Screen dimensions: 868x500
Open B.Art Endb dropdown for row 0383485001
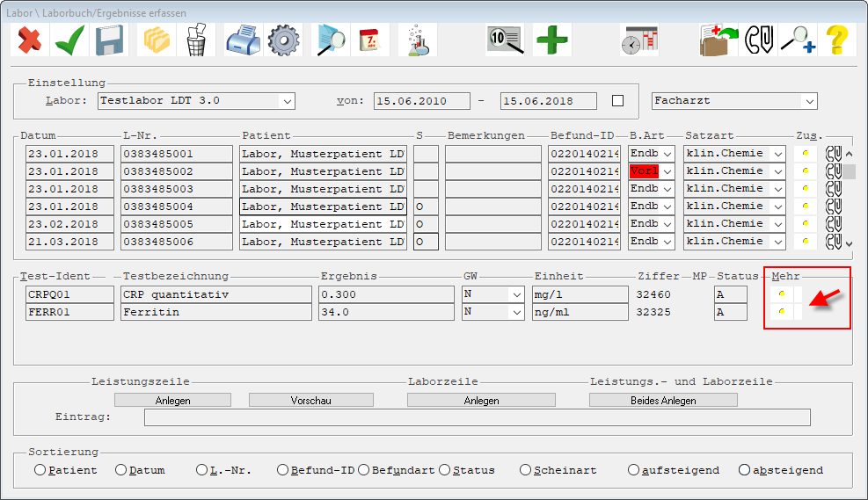(x=667, y=154)
